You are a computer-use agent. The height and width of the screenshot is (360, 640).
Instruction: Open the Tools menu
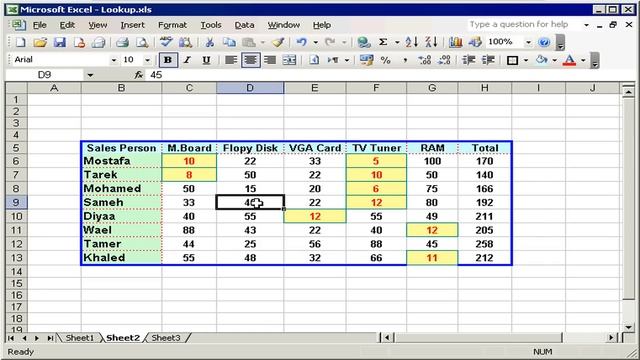[x=211, y=25]
